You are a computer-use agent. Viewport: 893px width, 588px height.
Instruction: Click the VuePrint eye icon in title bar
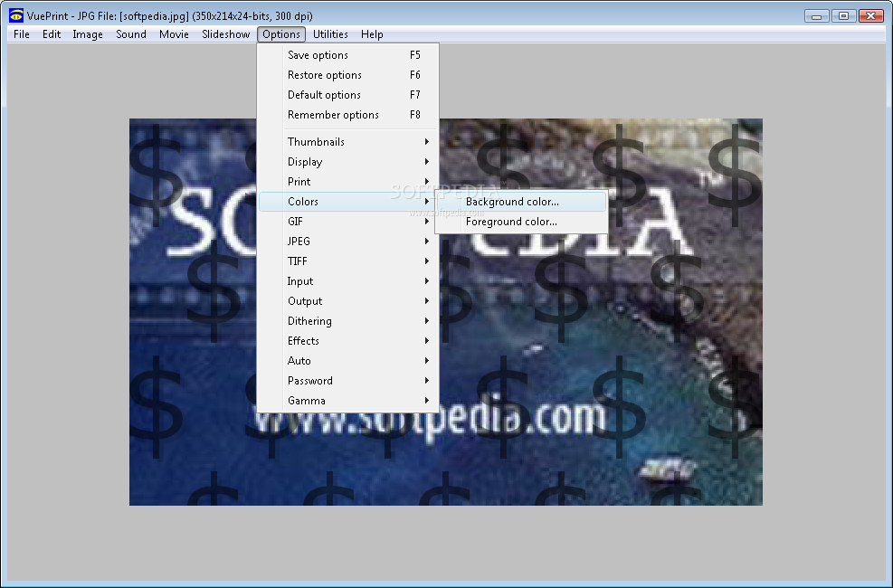(16, 15)
